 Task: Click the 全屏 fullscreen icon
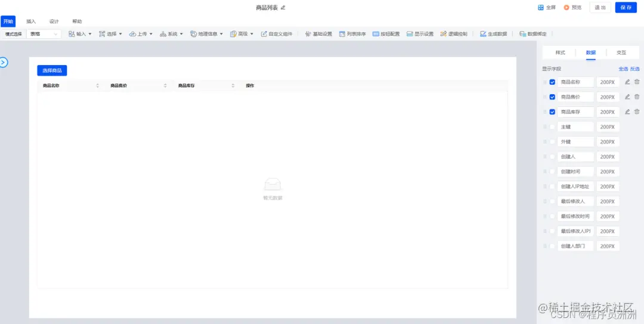click(x=541, y=7)
